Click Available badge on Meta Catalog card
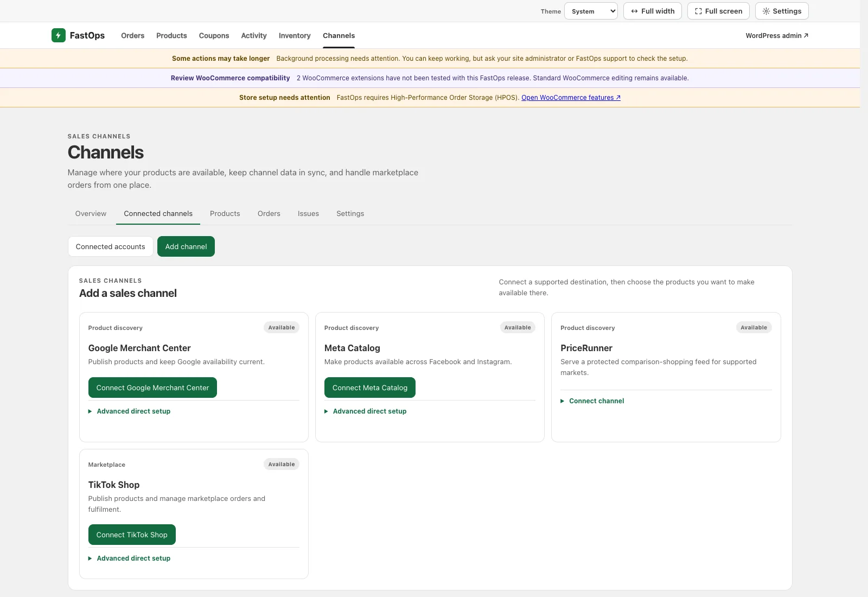The height and width of the screenshot is (597, 868). pos(518,327)
